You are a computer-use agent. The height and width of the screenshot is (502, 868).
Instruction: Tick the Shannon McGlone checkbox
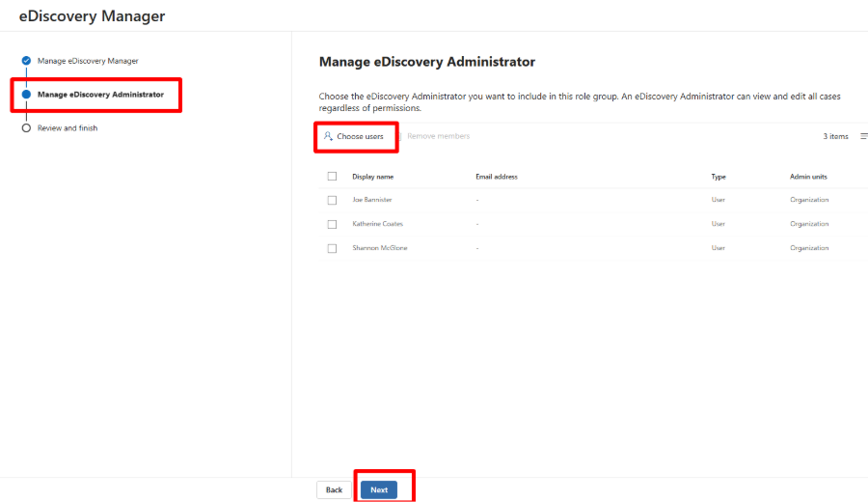pos(332,248)
